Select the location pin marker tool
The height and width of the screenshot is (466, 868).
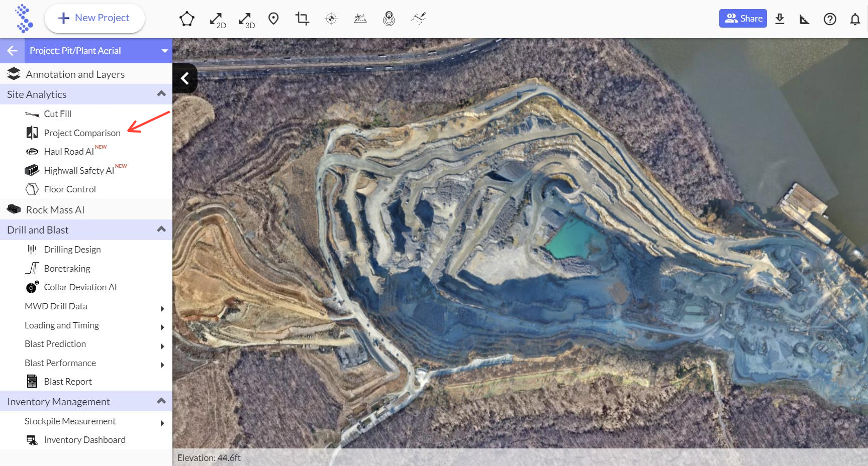(x=273, y=19)
